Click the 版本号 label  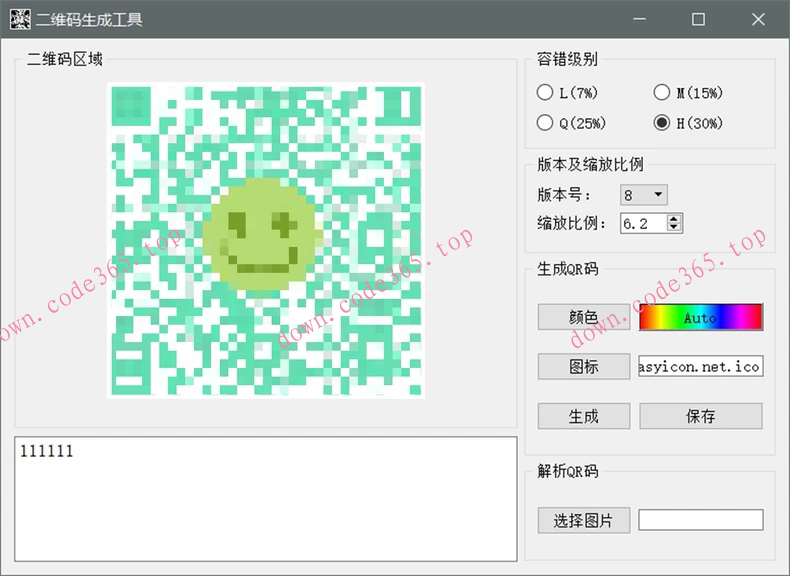tap(563, 195)
